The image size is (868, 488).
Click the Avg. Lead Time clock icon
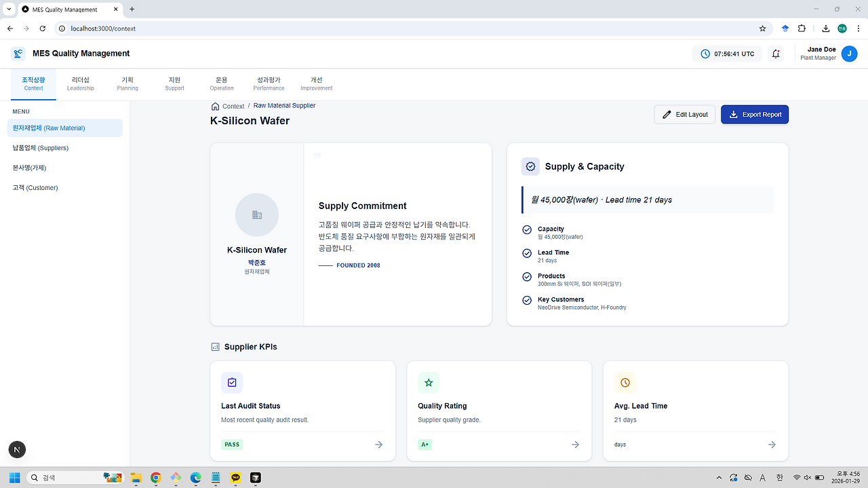[x=625, y=383]
